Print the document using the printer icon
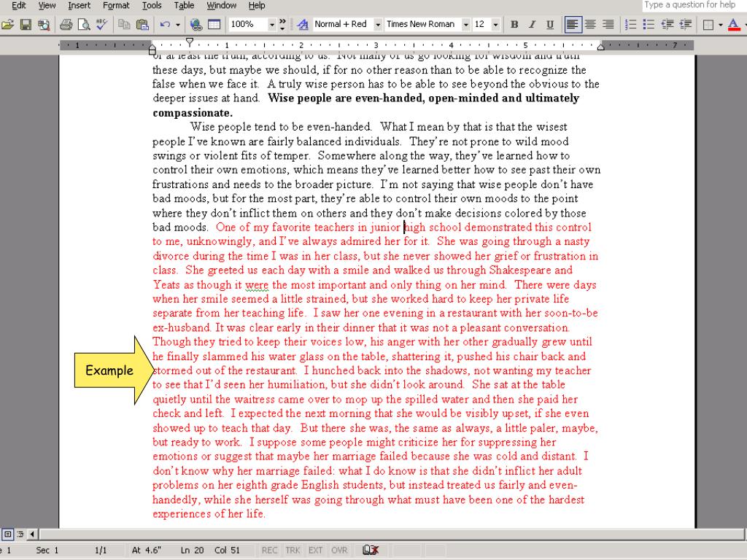This screenshot has height=560, width=747. point(66,24)
